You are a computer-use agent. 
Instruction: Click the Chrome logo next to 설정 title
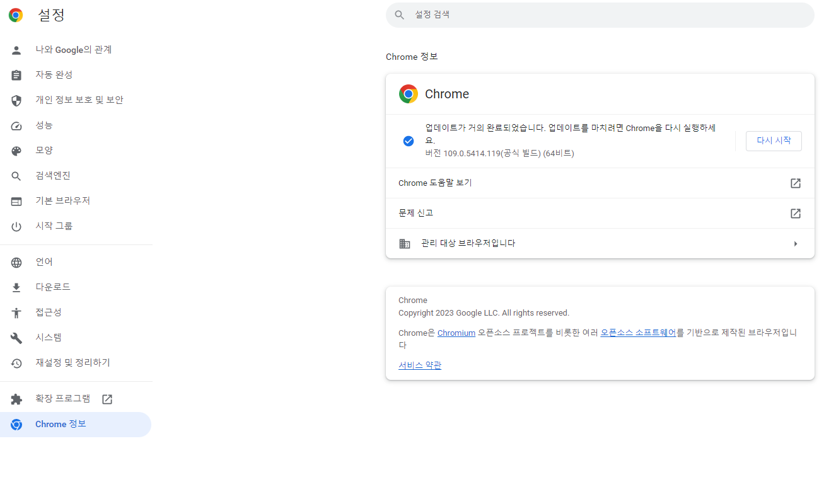coord(16,15)
